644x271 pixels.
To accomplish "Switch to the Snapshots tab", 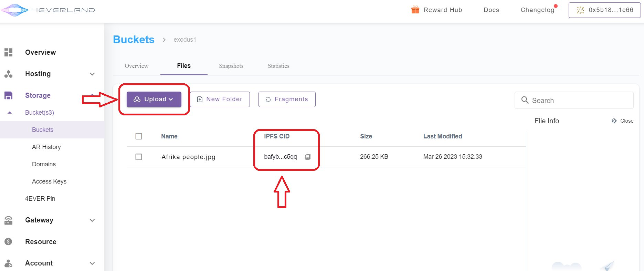I will tap(231, 66).
